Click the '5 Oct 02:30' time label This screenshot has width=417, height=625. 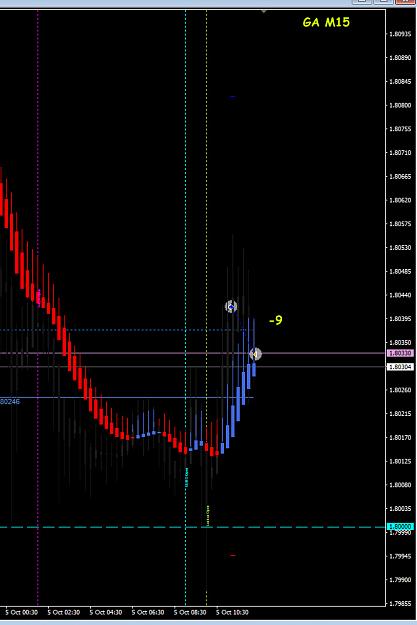pyautogui.click(x=63, y=612)
